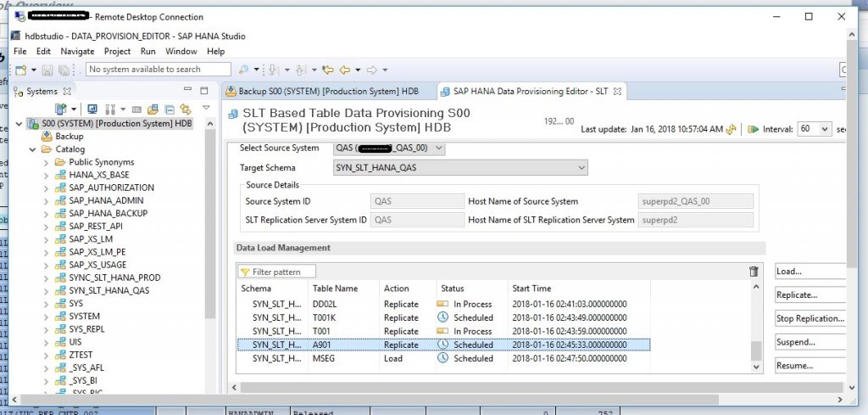
Task: Select the DD02L table row
Action: (442, 304)
